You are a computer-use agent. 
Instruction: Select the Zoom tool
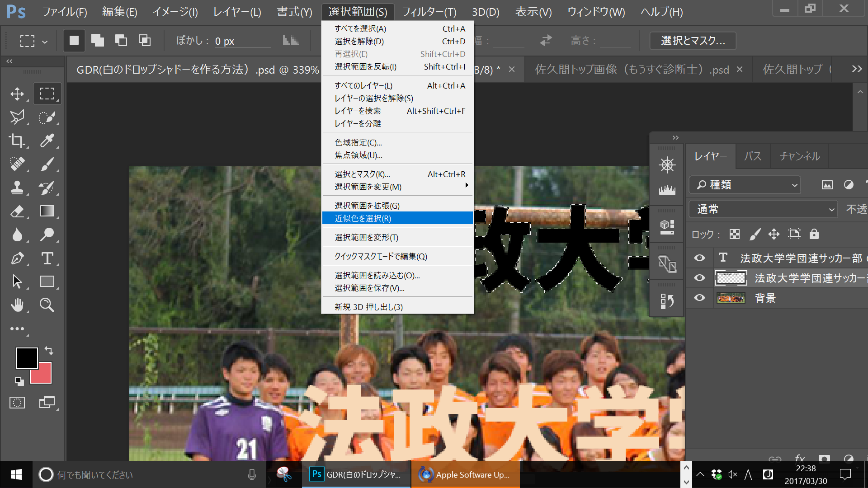point(47,305)
